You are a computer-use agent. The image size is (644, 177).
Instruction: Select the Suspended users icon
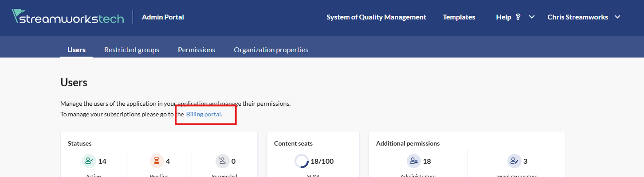point(222,161)
